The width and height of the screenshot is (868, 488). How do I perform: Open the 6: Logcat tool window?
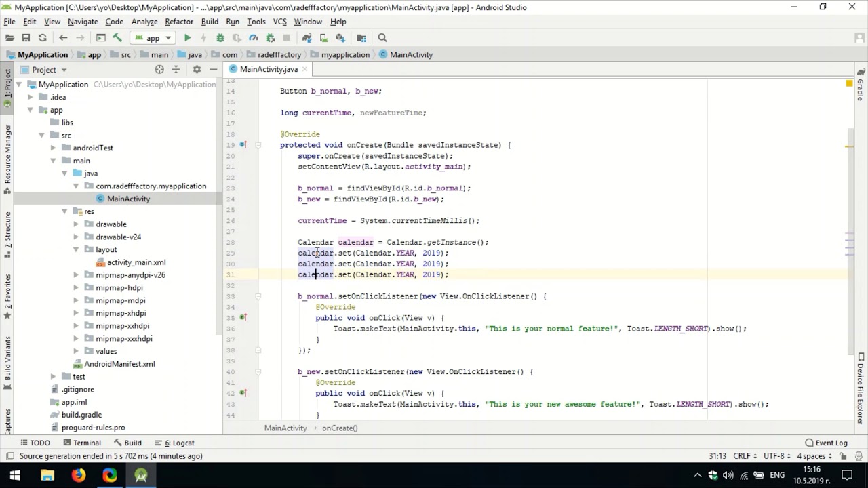[x=174, y=443]
